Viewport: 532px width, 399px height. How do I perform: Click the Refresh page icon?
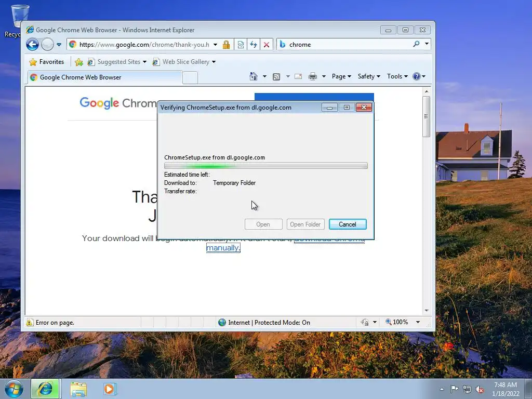254,45
